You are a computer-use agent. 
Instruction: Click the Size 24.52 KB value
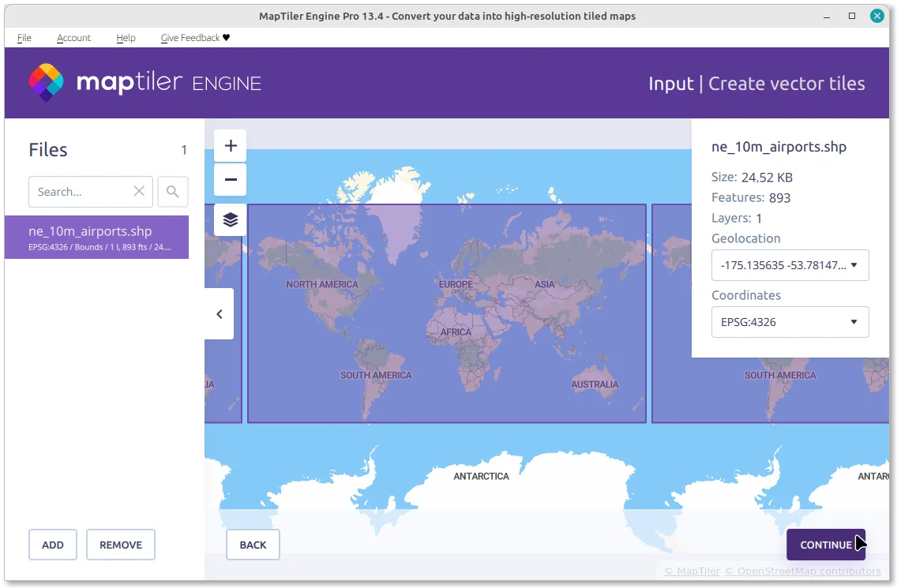pyautogui.click(x=767, y=178)
